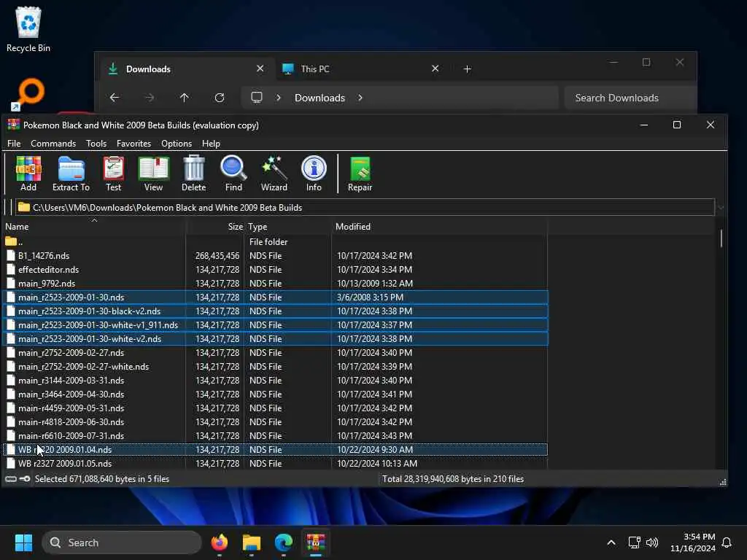The width and height of the screenshot is (747, 560).
Task: Select file effecteditor.nds
Action: pyautogui.click(x=275, y=270)
